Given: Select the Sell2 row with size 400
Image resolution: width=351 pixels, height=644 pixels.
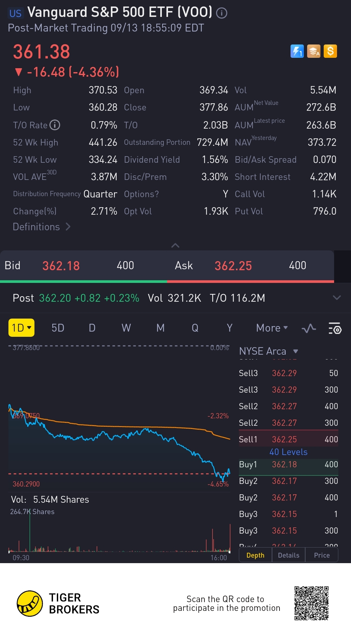Looking at the screenshot, I should [x=289, y=406].
